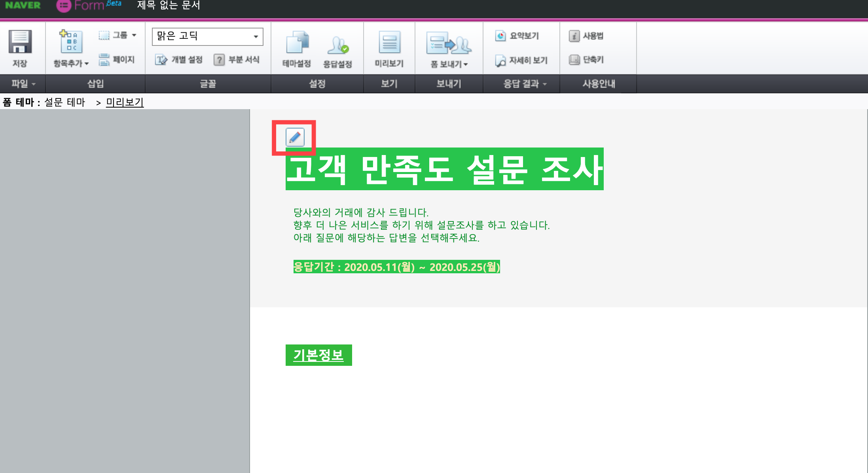Select the 보기 ribbon section label
The height and width of the screenshot is (473, 868).
[389, 84]
